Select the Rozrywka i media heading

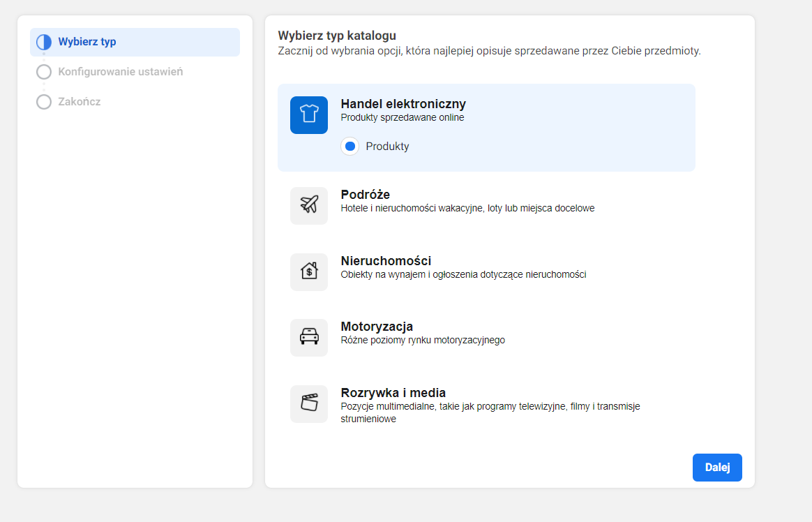point(393,393)
